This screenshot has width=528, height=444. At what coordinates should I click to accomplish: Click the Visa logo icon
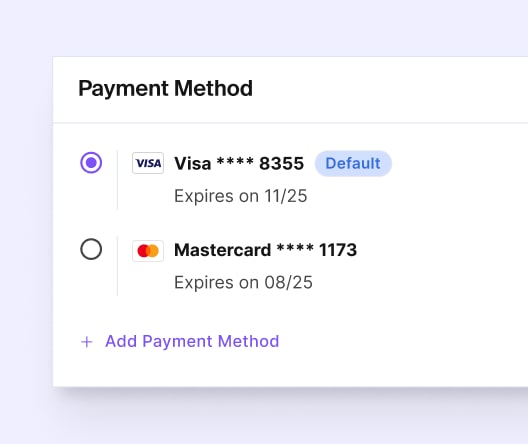tap(148, 163)
